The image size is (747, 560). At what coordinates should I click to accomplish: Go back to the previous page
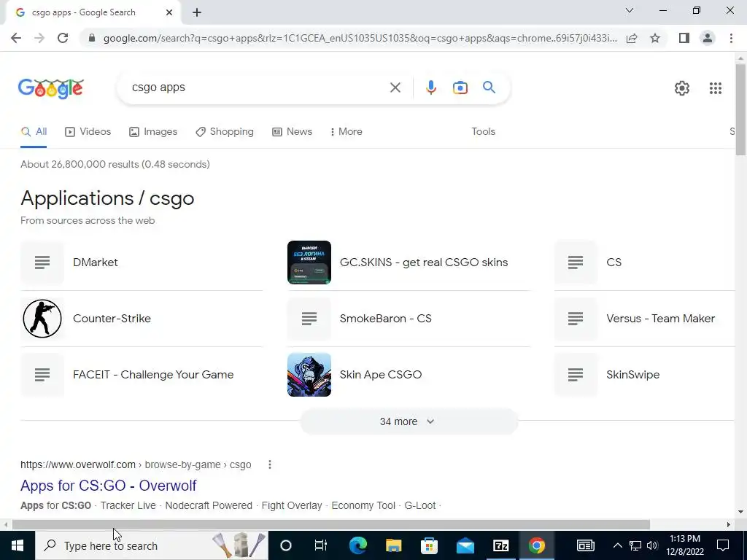[x=16, y=38]
